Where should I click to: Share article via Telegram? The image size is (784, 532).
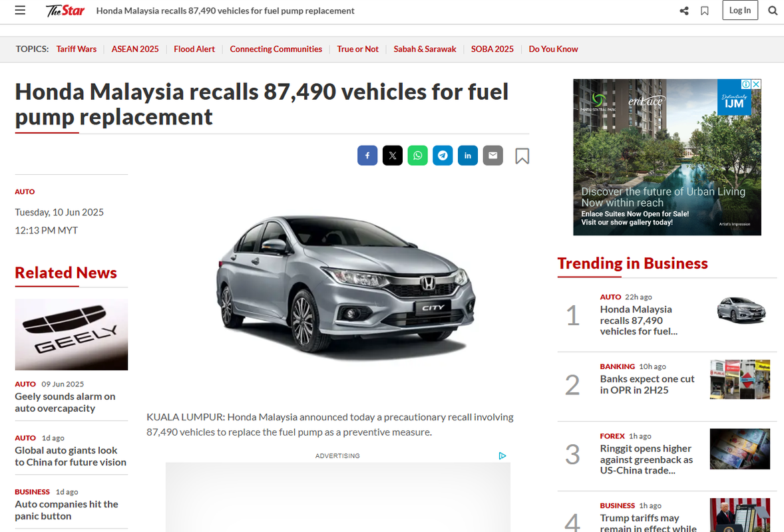tap(443, 156)
